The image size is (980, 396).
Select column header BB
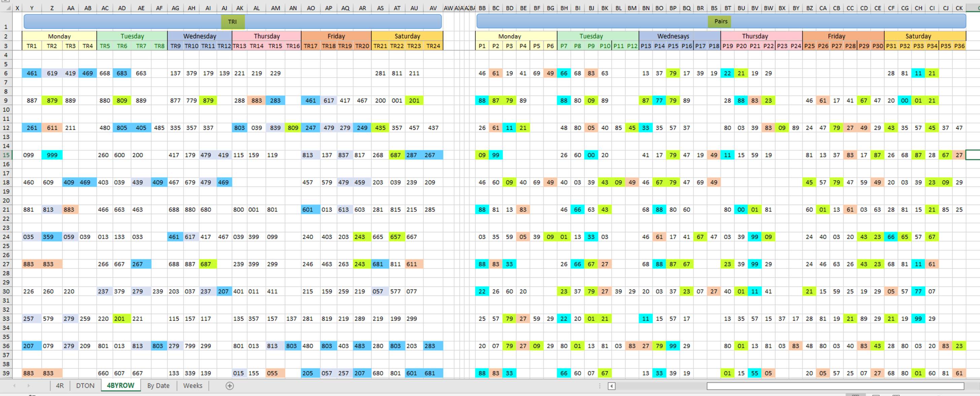pos(482,8)
